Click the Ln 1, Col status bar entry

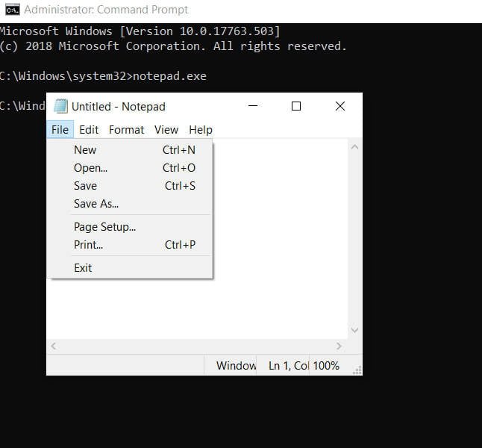click(283, 366)
